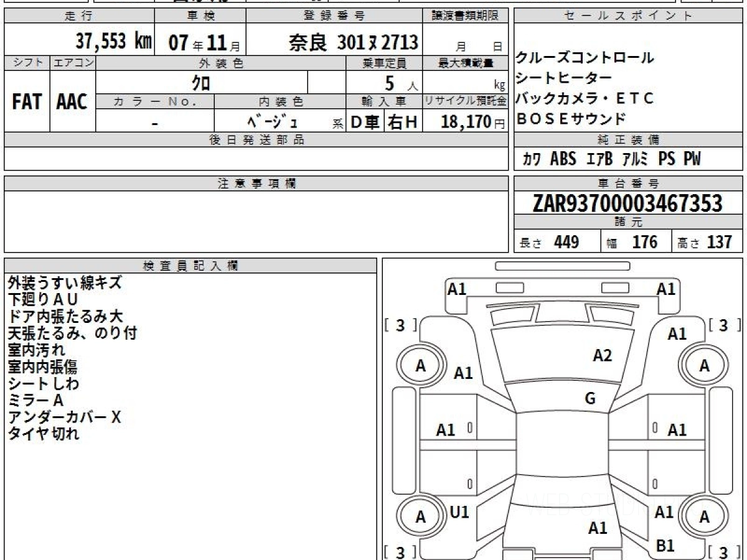Click the 純正装備 header
Viewport: 747px width, 560px height.
[x=629, y=140]
